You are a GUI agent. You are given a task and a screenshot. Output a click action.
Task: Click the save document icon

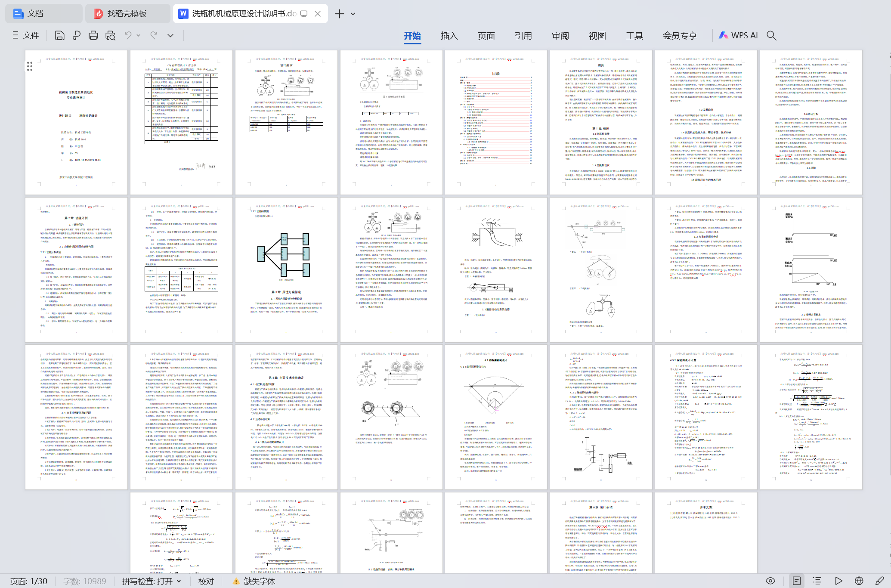point(60,36)
